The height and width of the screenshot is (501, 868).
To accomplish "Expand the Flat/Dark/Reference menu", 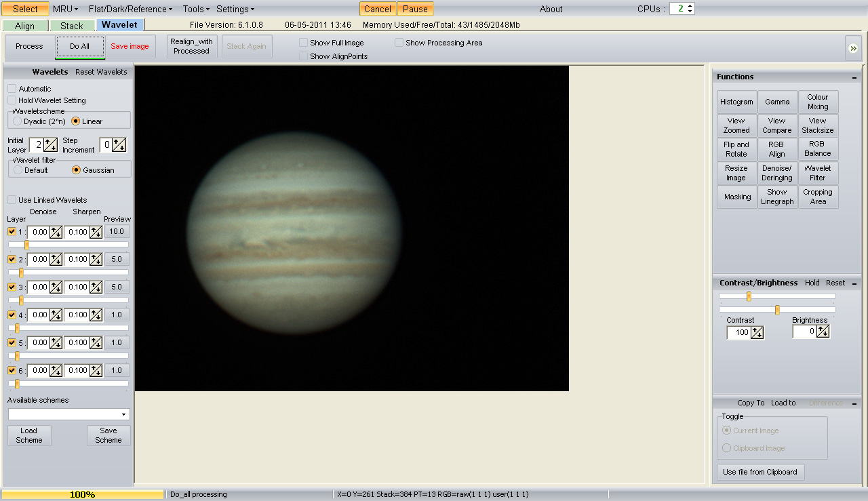I will 130,9.
